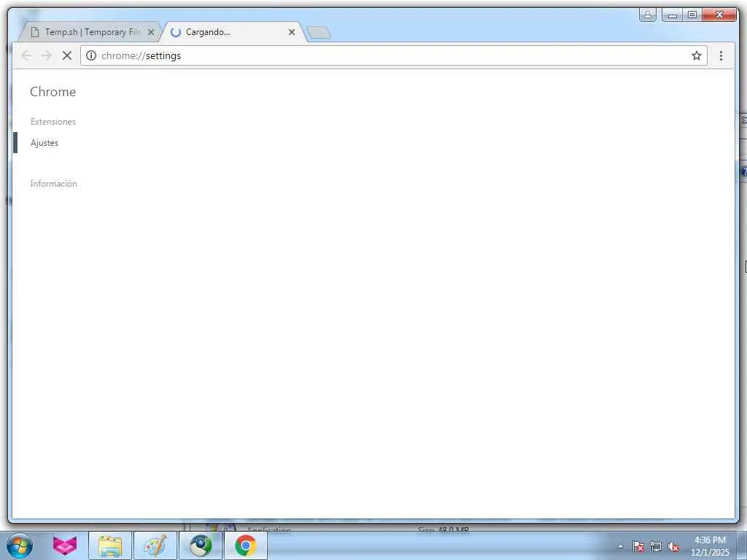
Task: View site information icon in address bar
Action: 91,55
